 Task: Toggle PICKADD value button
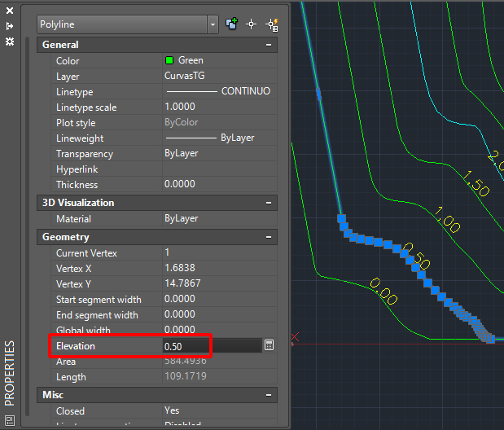(x=231, y=24)
